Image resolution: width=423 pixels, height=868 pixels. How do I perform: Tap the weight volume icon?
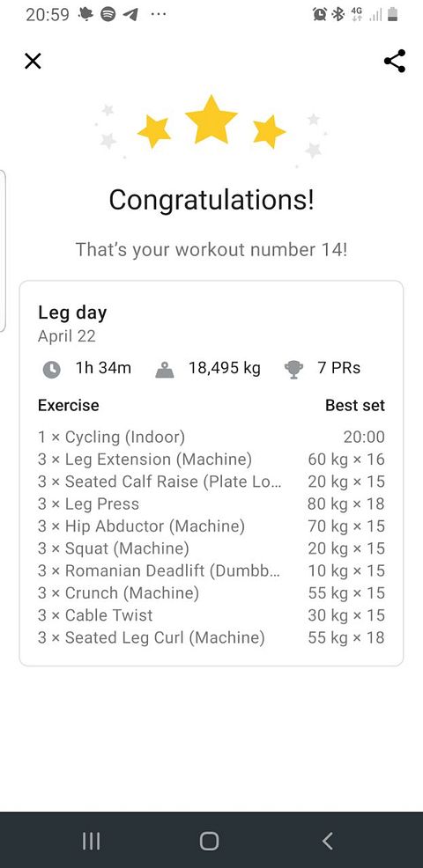(165, 369)
